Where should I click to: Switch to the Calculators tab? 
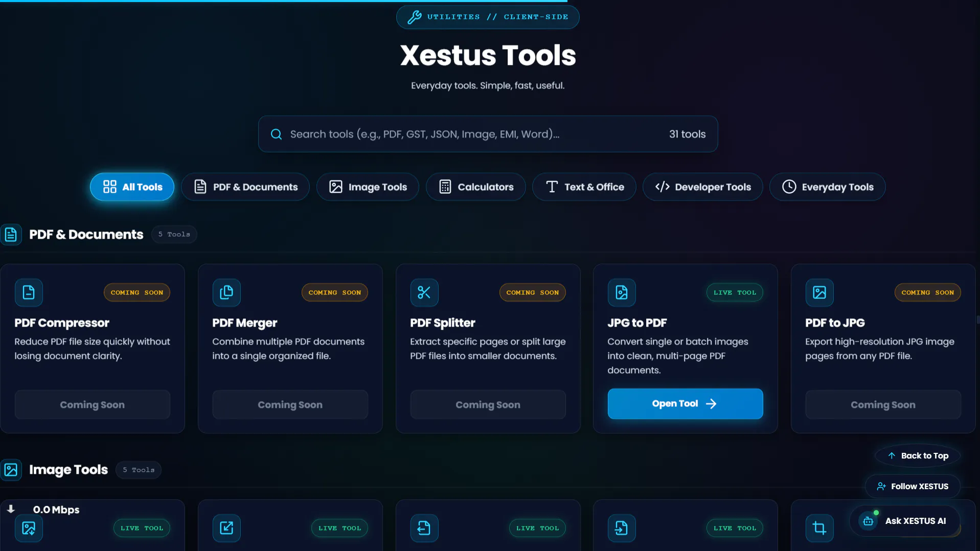tap(475, 187)
